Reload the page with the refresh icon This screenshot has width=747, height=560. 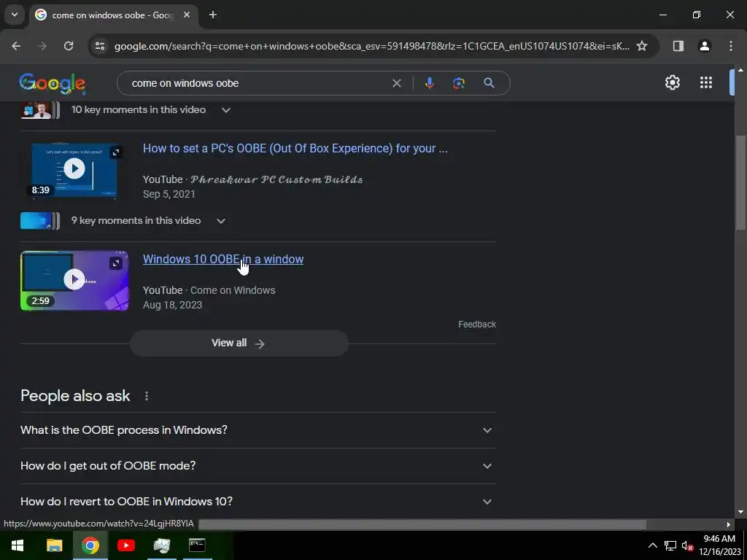(x=69, y=46)
